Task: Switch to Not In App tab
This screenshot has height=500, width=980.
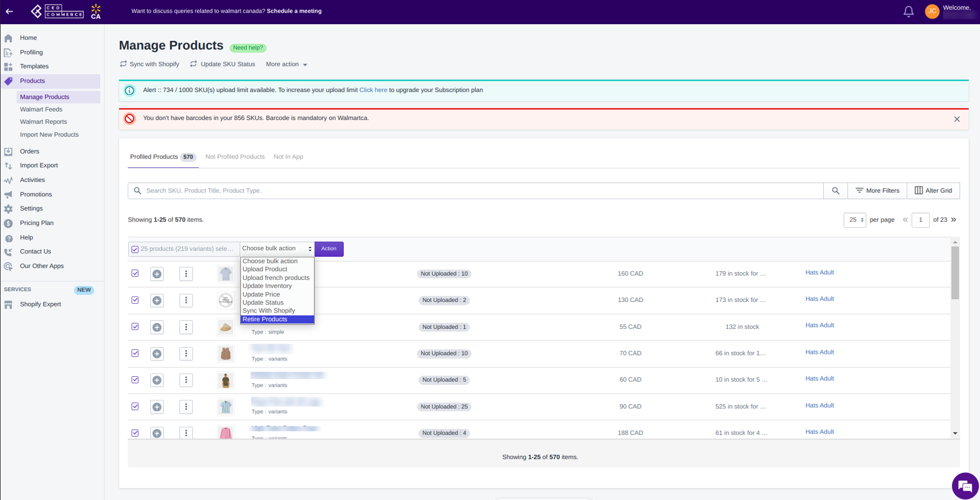Action: 288,157
